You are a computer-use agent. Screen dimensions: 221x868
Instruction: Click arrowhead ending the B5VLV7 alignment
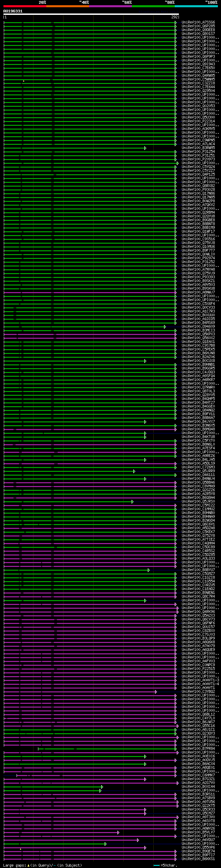pyautogui.click(x=118, y=832)
